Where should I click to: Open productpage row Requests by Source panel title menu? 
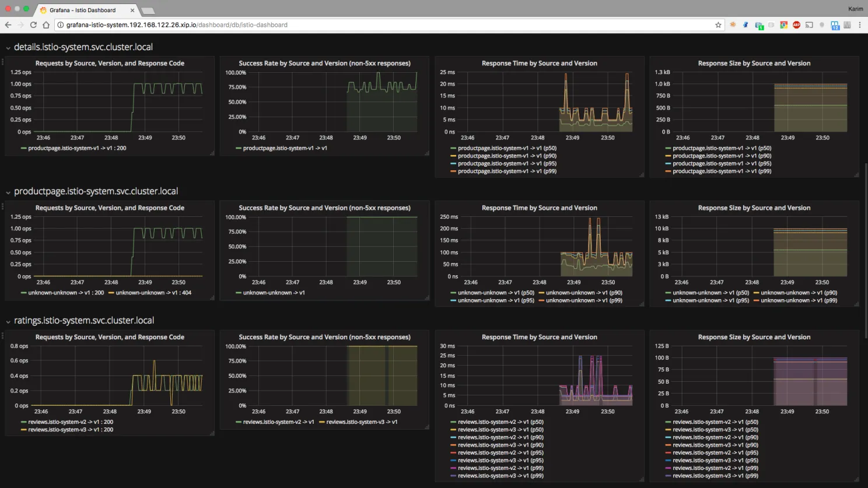(110, 208)
